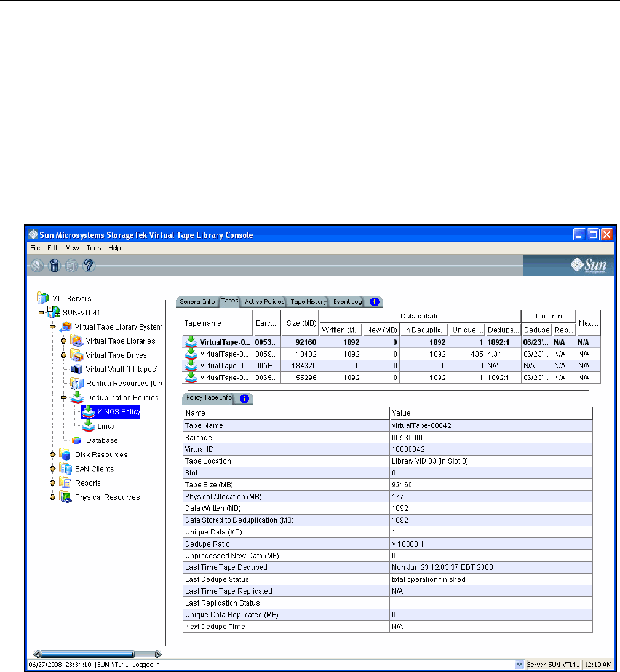Open the View menu

[x=72, y=248]
